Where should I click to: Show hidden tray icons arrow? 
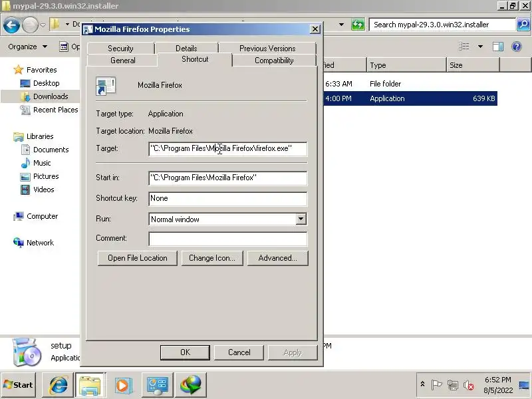tap(422, 384)
